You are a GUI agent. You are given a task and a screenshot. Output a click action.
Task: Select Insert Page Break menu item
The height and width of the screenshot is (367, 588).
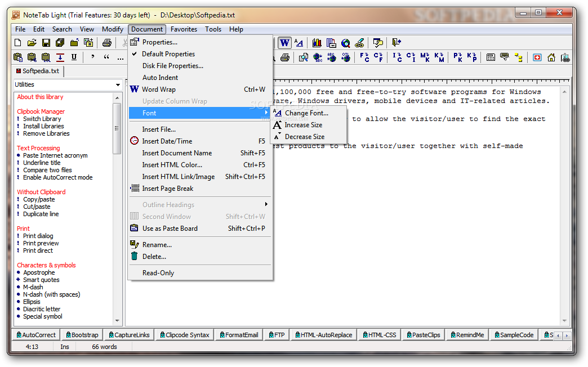[201, 189]
